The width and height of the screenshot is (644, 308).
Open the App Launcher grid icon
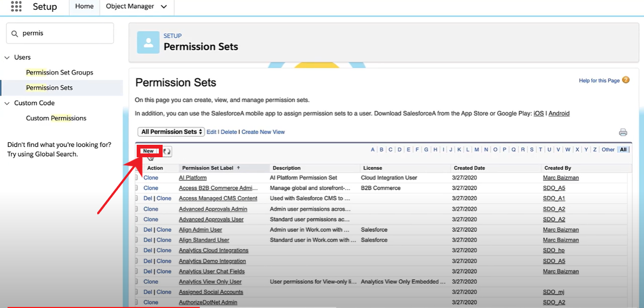[16, 7]
